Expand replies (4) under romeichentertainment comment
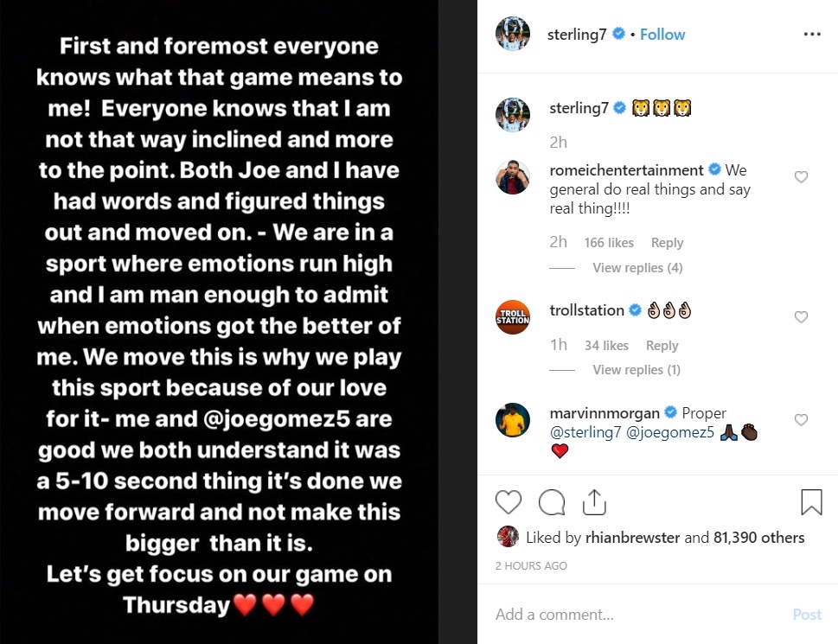The height and width of the screenshot is (644, 838). (637, 268)
